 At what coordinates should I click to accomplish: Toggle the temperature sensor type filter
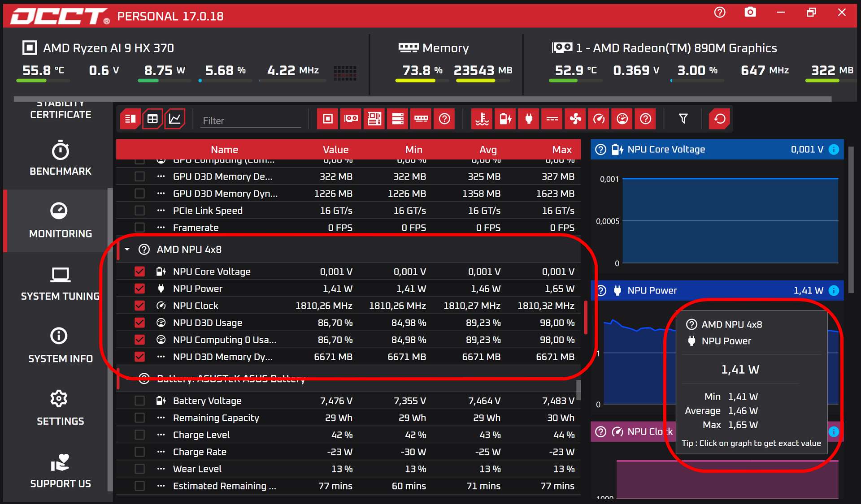(482, 119)
